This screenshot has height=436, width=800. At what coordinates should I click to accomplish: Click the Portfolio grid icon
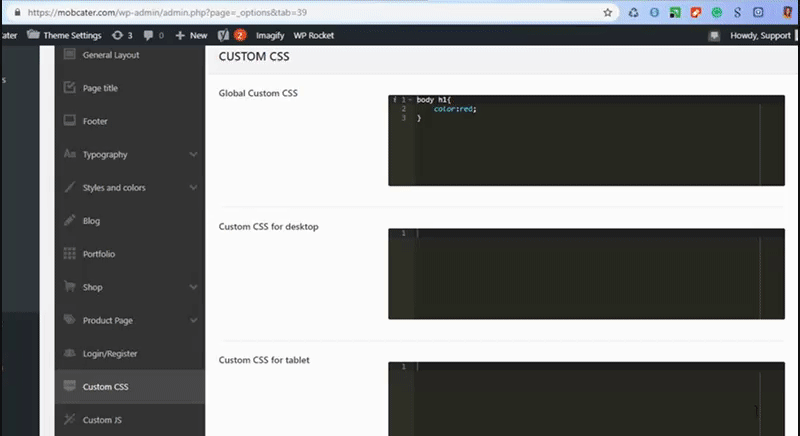click(x=69, y=253)
